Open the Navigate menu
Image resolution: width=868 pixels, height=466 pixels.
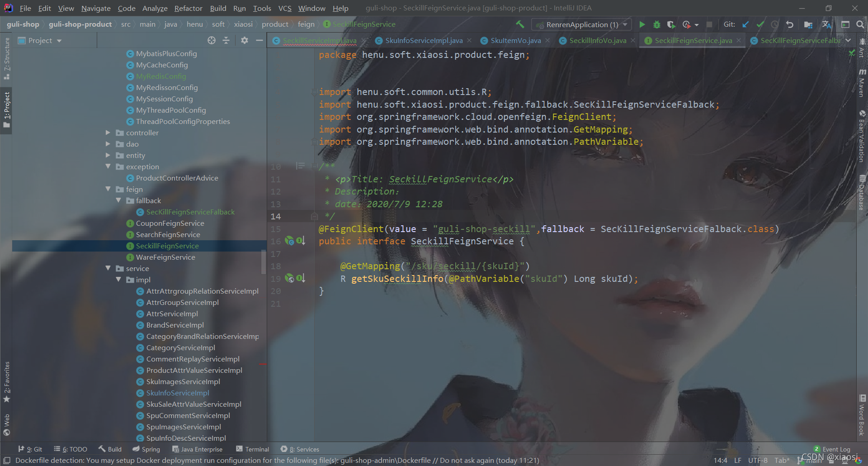pyautogui.click(x=96, y=8)
